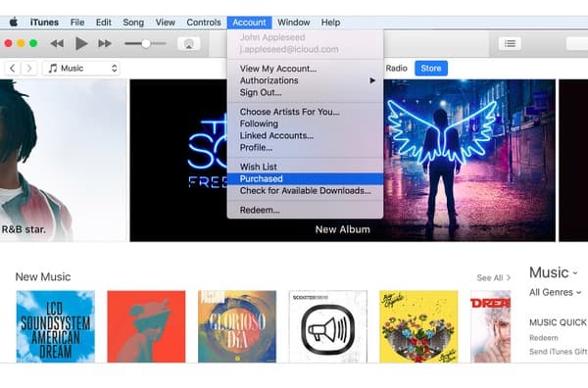Go back with the left chevron
Image resolution: width=588 pixels, height=388 pixels.
tap(13, 69)
